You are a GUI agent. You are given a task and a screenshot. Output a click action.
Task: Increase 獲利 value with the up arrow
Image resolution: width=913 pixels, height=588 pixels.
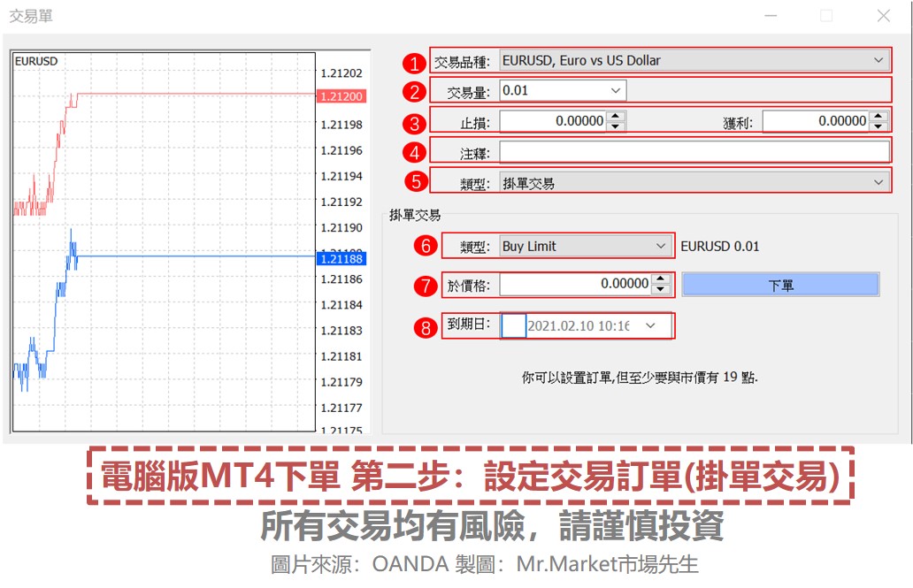click(x=878, y=116)
